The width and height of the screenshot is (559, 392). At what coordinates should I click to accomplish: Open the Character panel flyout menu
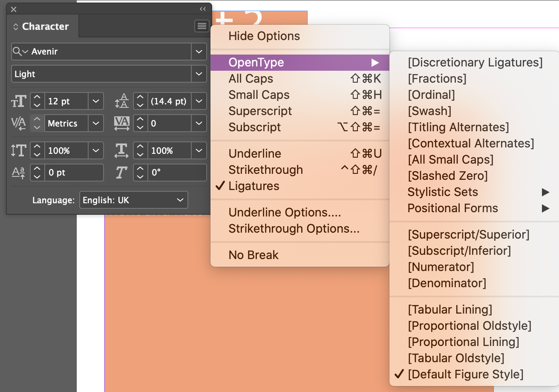pos(202,26)
